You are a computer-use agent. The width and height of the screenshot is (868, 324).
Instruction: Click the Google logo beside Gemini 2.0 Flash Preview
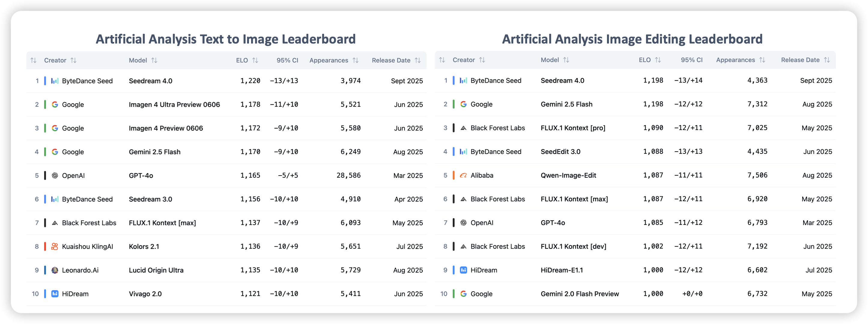click(463, 294)
